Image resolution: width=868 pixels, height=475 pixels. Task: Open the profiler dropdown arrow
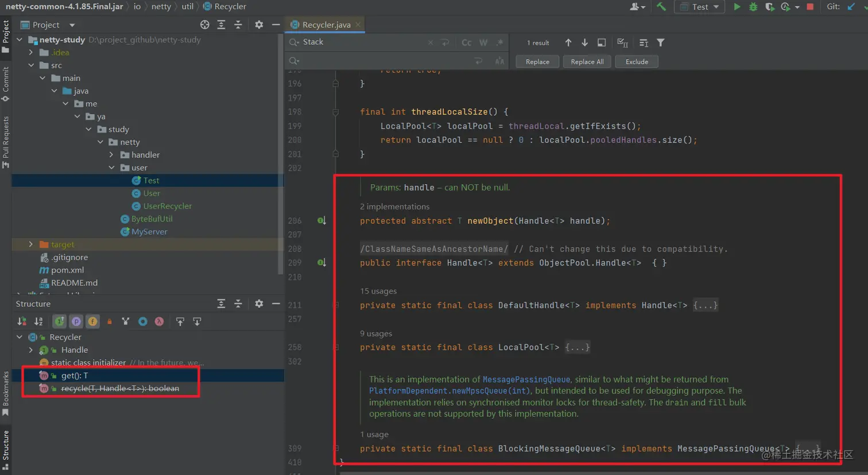(797, 7)
